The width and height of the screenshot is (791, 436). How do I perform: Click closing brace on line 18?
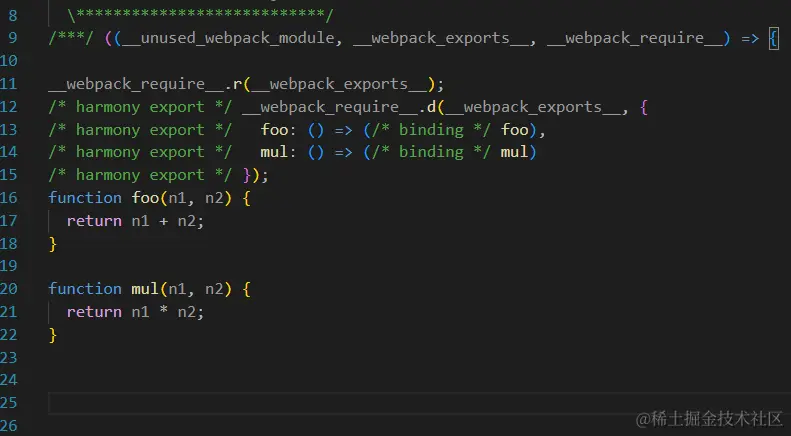(x=52, y=244)
